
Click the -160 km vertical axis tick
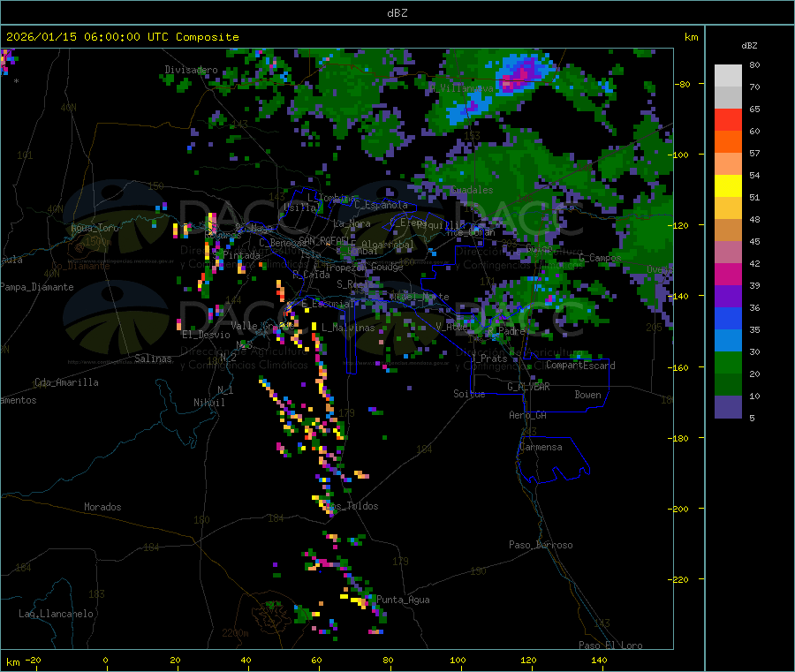(x=680, y=367)
